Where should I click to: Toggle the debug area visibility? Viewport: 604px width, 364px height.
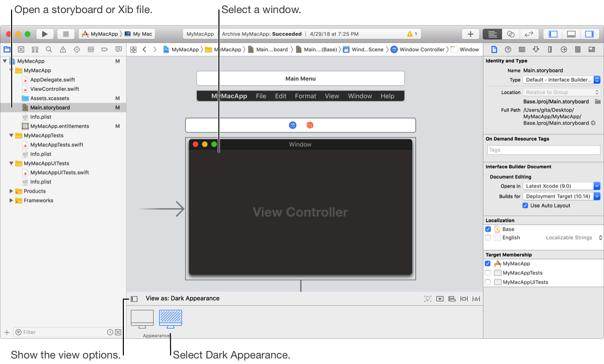pyautogui.click(x=571, y=34)
